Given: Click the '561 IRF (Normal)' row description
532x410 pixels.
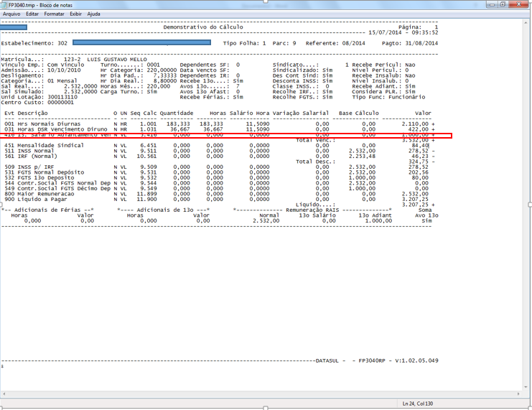Looking at the screenshot, I should click(x=31, y=156).
